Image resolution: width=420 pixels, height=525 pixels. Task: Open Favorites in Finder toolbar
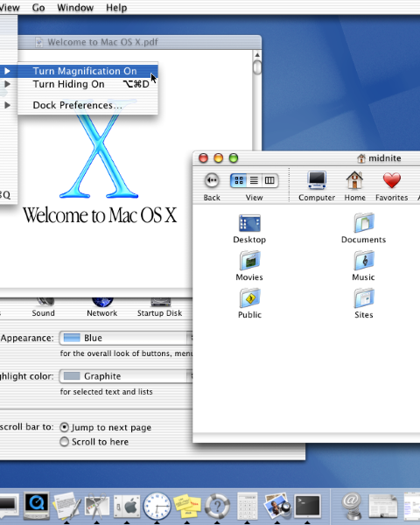point(391,185)
